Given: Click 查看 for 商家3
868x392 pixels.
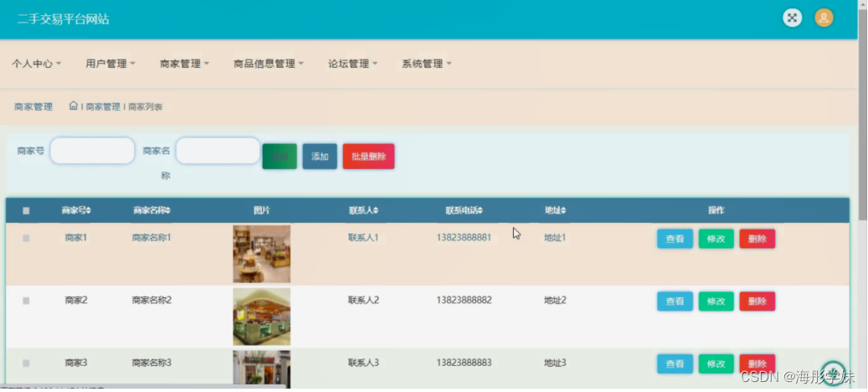Looking at the screenshot, I should tap(675, 364).
